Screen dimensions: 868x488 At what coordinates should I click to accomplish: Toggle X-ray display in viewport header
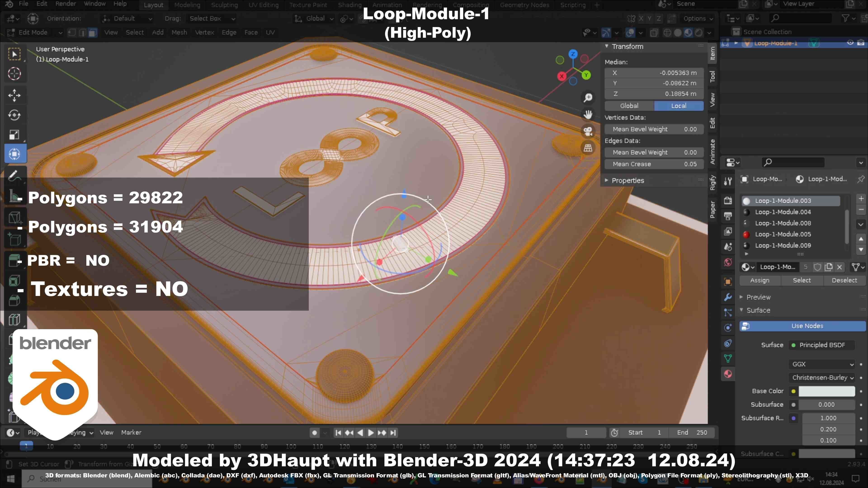[x=654, y=33]
